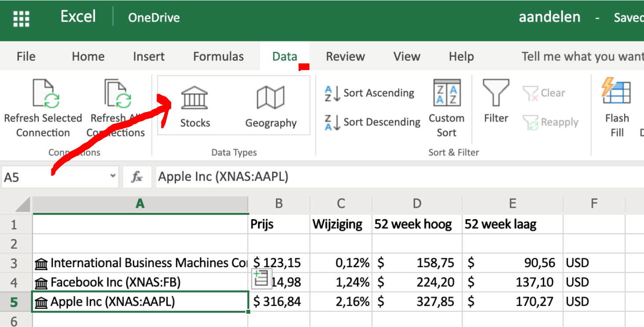
Task: Click the Reapply filter button
Action: click(550, 122)
